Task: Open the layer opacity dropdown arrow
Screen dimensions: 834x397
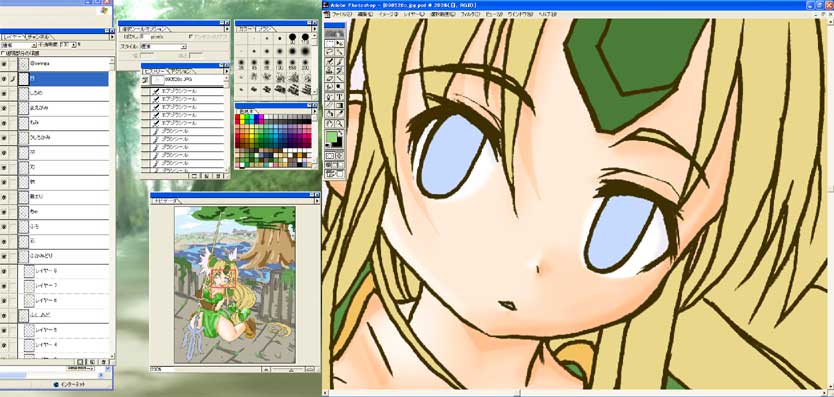Action: coord(74,45)
